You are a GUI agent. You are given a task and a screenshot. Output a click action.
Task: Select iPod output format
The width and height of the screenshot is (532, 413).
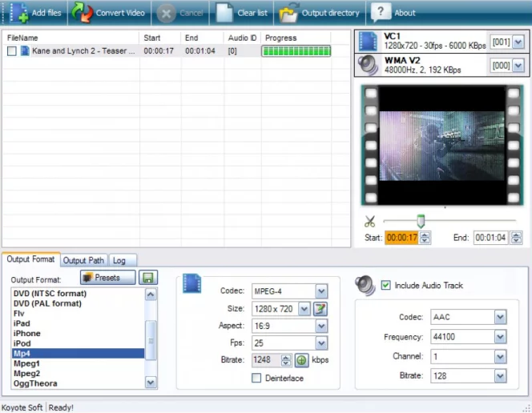tap(78, 343)
